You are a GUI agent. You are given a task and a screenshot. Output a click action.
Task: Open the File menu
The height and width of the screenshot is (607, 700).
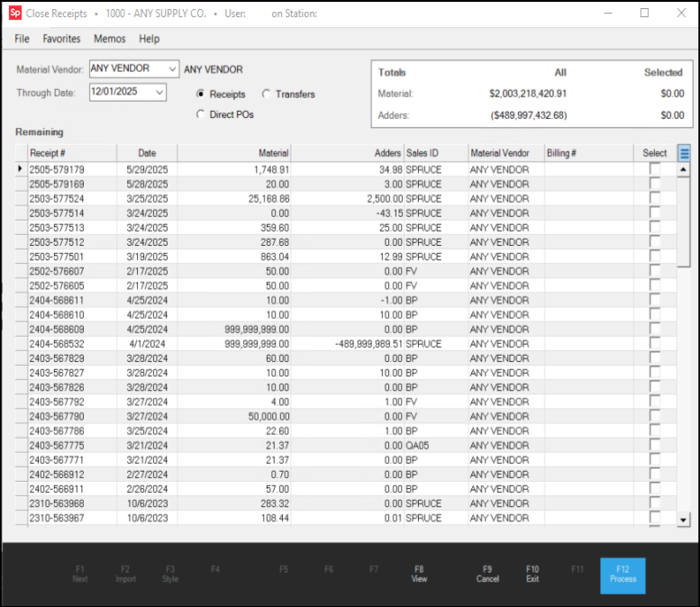(x=22, y=39)
